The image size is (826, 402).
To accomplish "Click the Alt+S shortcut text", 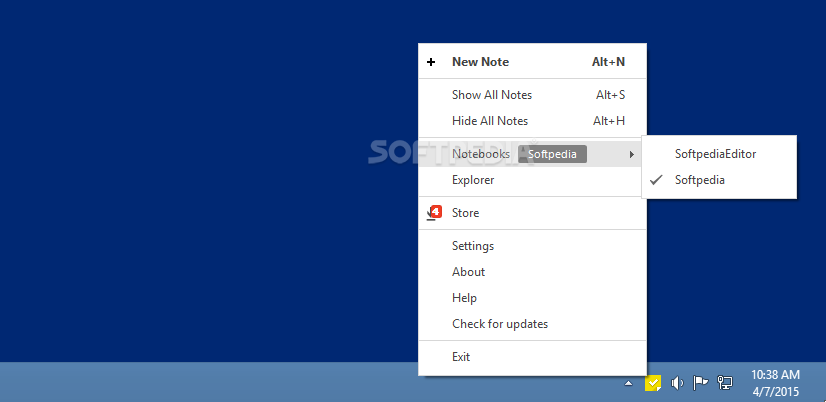I will click(x=611, y=95).
